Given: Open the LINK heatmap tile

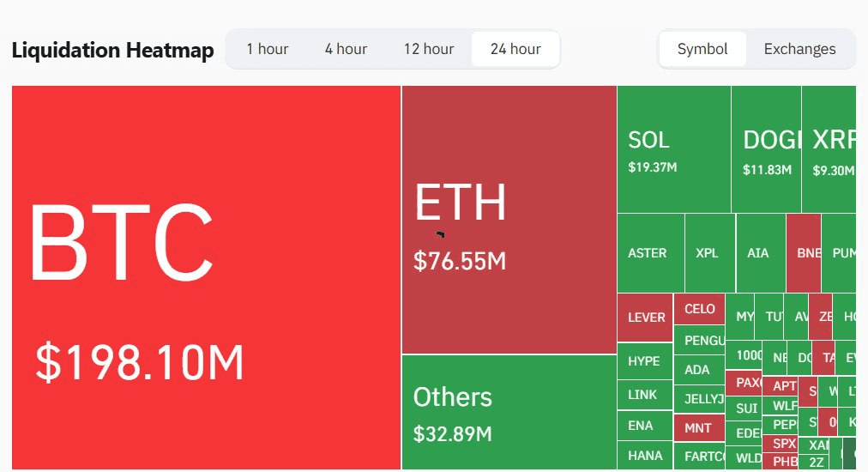Looking at the screenshot, I should coord(644,395).
